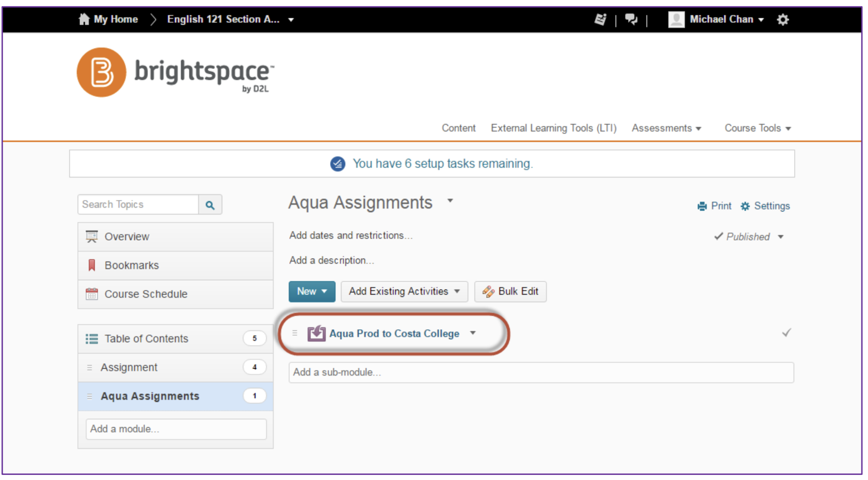The width and height of the screenshot is (868, 480).
Task: Open the Michael Chan user menu arrow
Action: 761,20
